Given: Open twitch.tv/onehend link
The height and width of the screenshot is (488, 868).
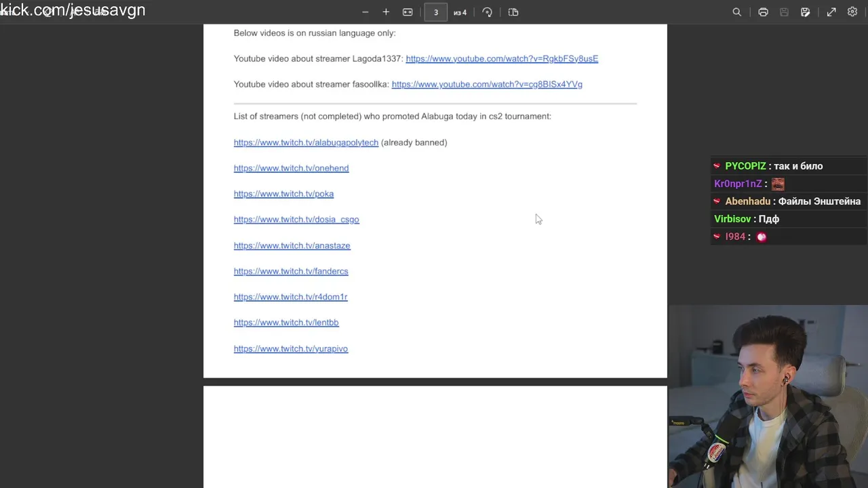Looking at the screenshot, I should (x=291, y=169).
